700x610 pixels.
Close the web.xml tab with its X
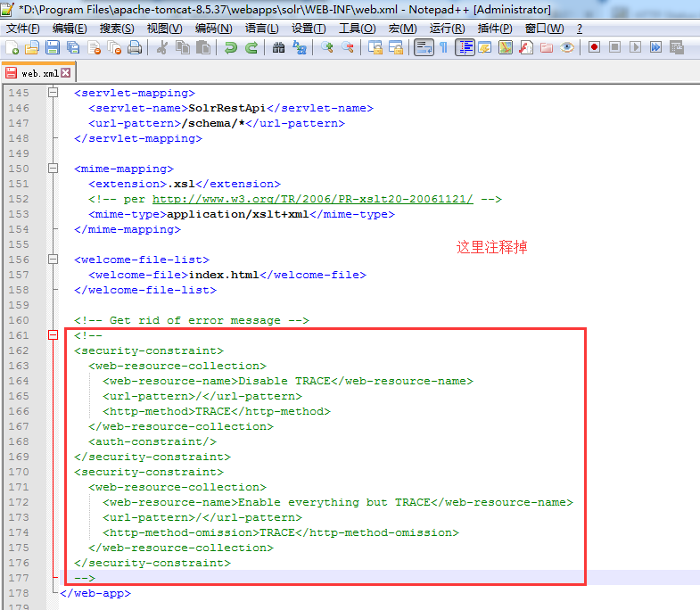click(x=66, y=73)
